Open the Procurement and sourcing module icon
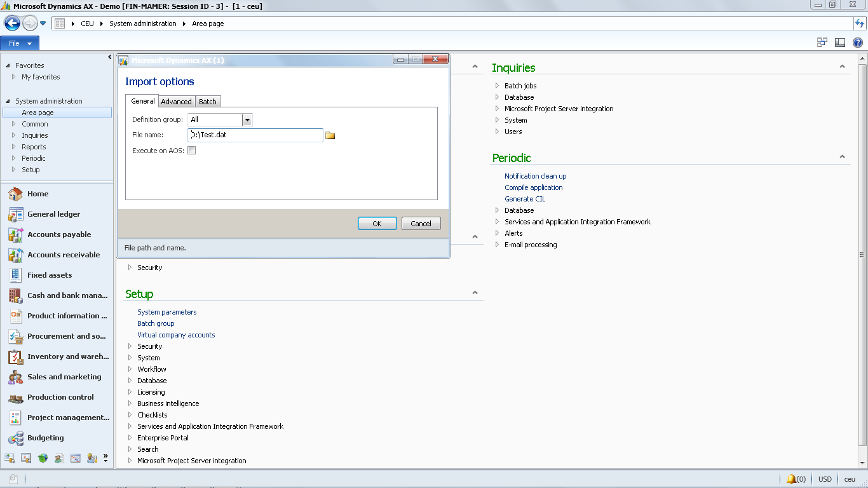This screenshot has height=488, width=868. [15, 336]
